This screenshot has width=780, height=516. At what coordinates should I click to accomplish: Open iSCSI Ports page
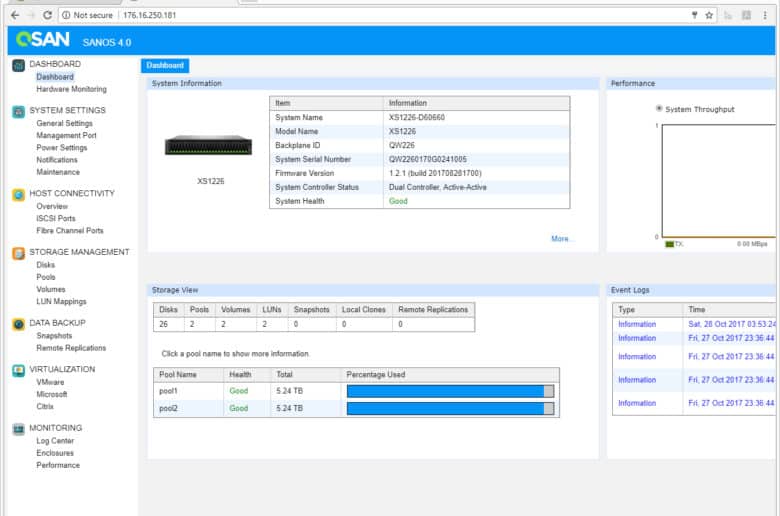pos(56,218)
